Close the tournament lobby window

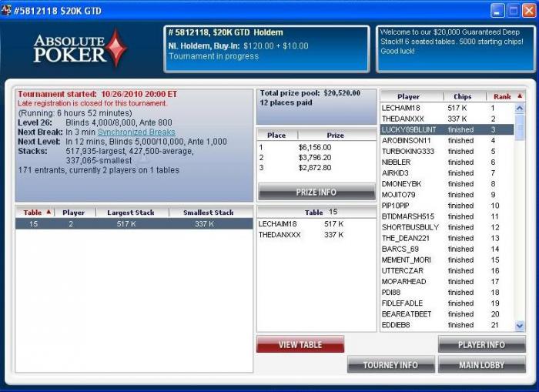(x=529, y=11)
